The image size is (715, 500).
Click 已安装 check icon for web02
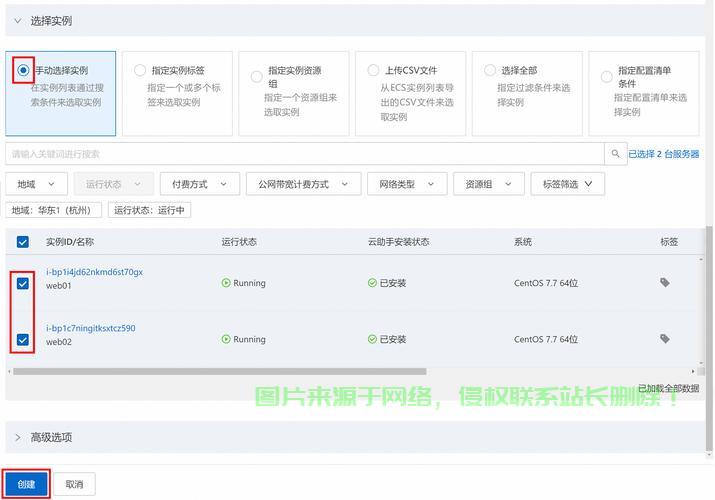372,339
